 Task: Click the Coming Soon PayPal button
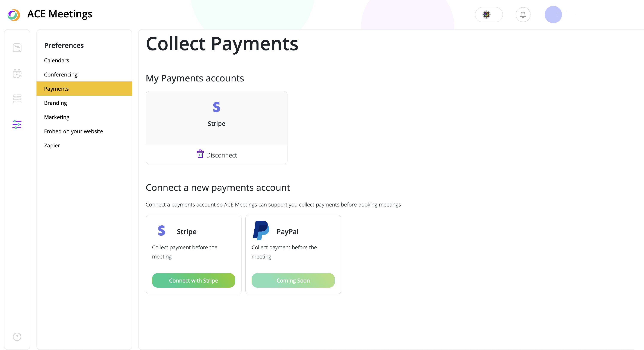[x=293, y=280]
